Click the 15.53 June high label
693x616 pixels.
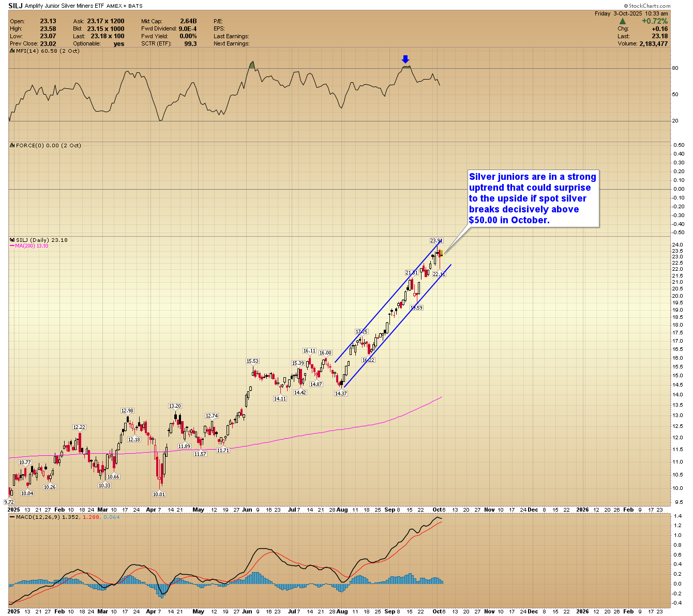(x=252, y=361)
